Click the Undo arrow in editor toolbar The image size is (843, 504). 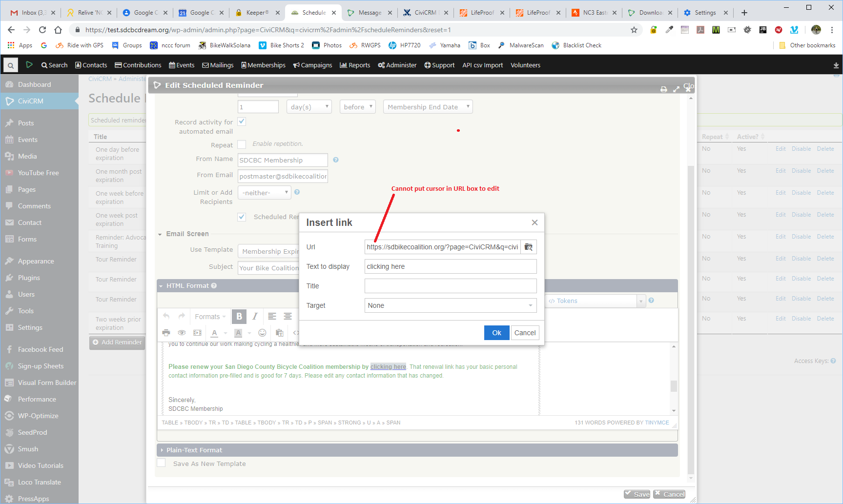point(166,317)
